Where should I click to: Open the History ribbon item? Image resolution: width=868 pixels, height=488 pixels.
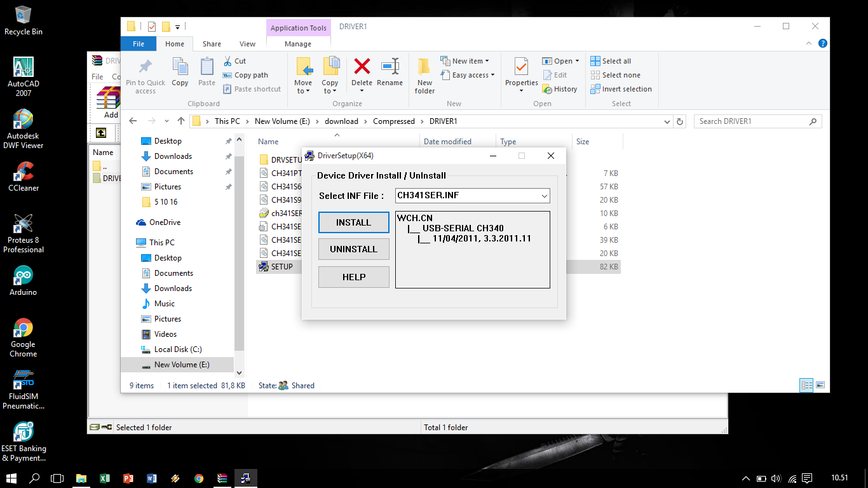click(x=559, y=89)
